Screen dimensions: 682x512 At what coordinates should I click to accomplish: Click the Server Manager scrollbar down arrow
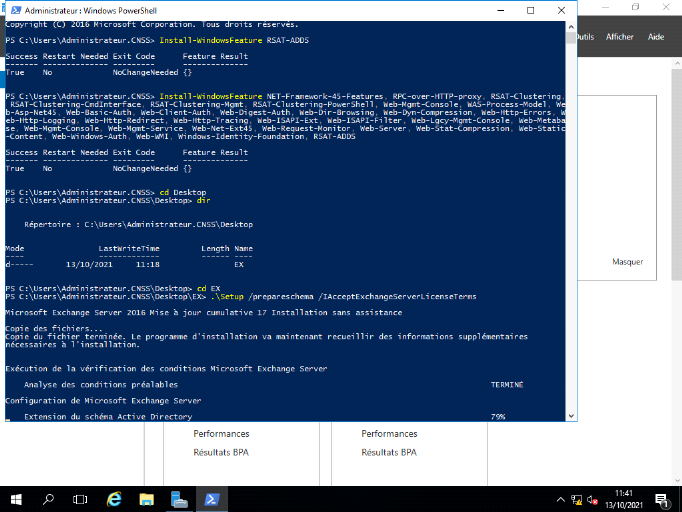pyautogui.click(x=677, y=480)
